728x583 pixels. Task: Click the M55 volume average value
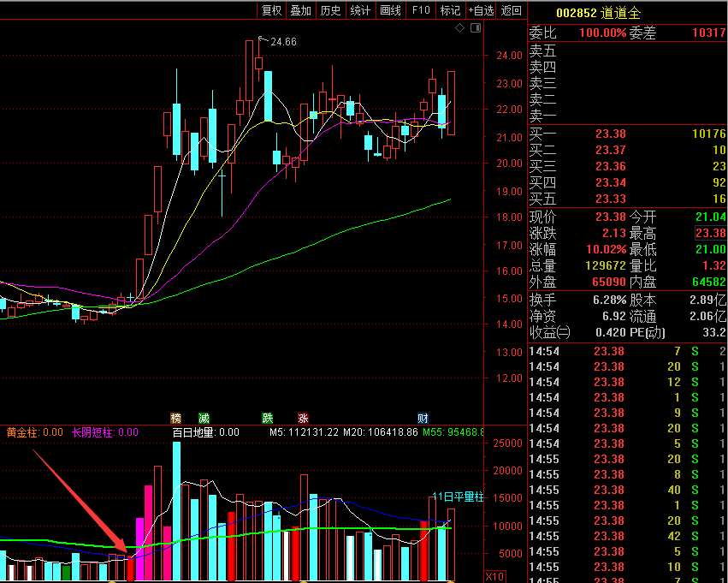tap(453, 432)
